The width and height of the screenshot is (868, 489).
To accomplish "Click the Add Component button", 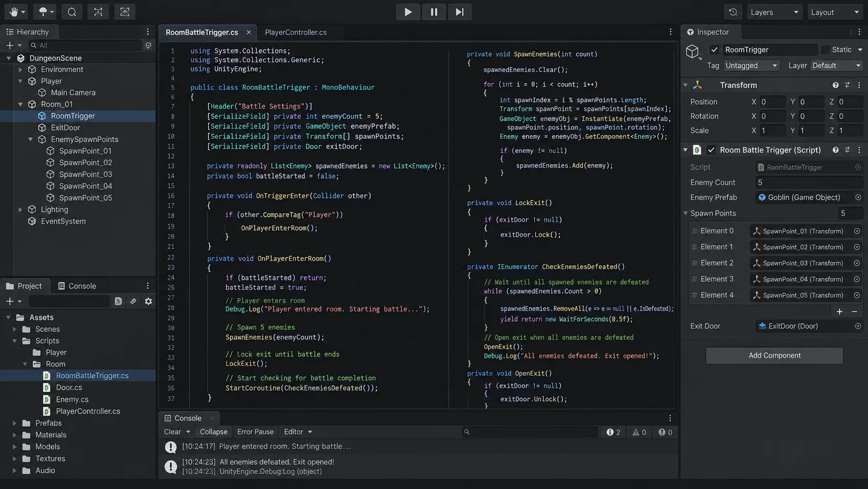I will point(775,355).
